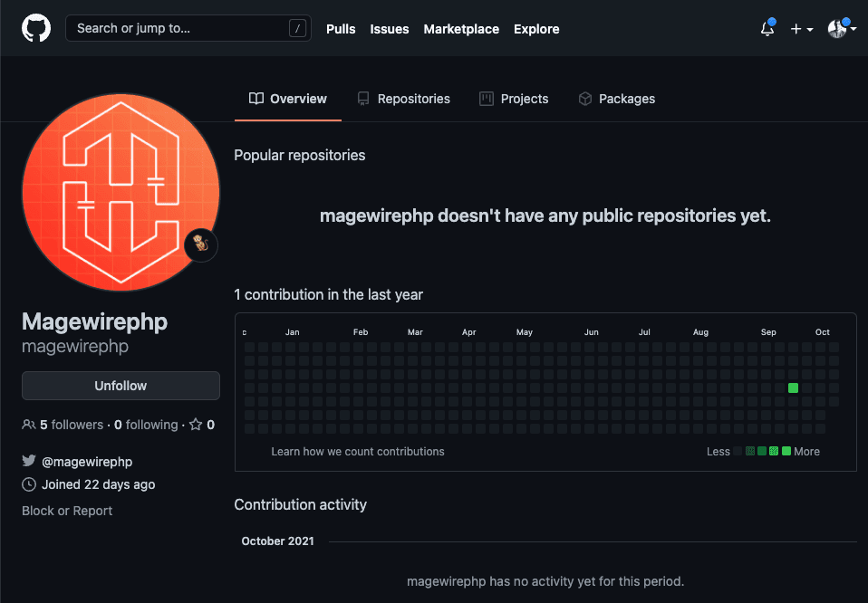Open the Projects tab

tap(514, 99)
